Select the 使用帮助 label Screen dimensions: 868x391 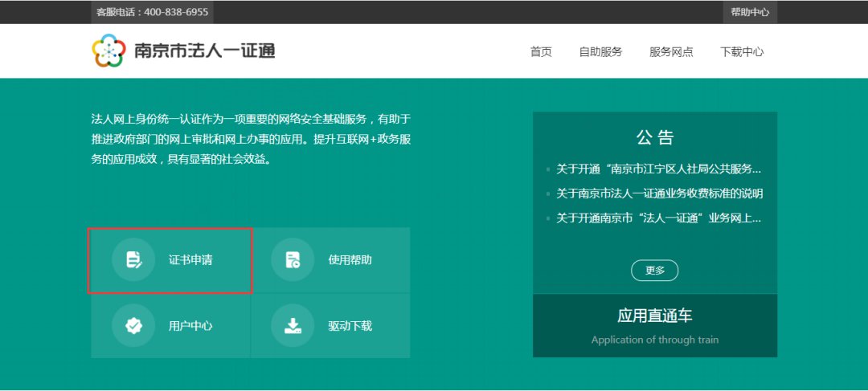350,260
